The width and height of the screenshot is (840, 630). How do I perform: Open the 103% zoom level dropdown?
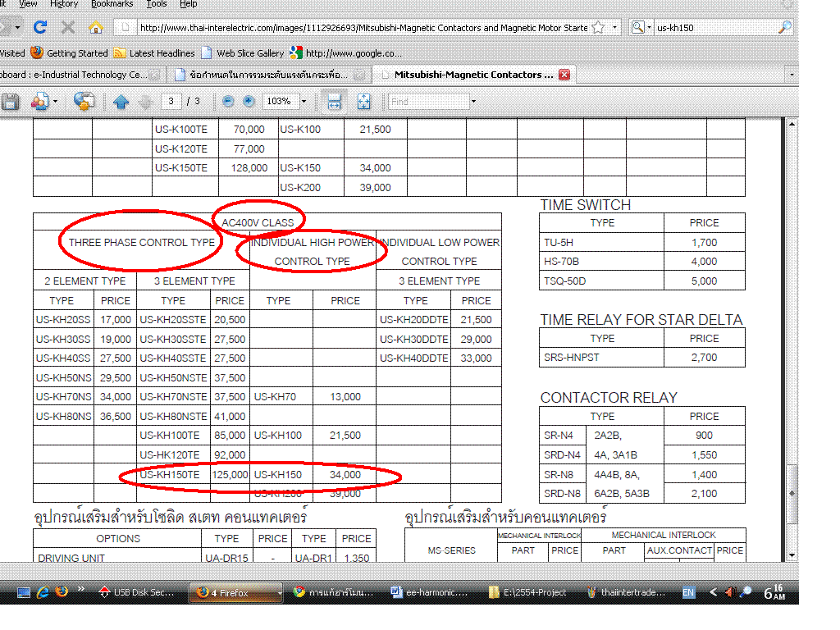click(304, 102)
